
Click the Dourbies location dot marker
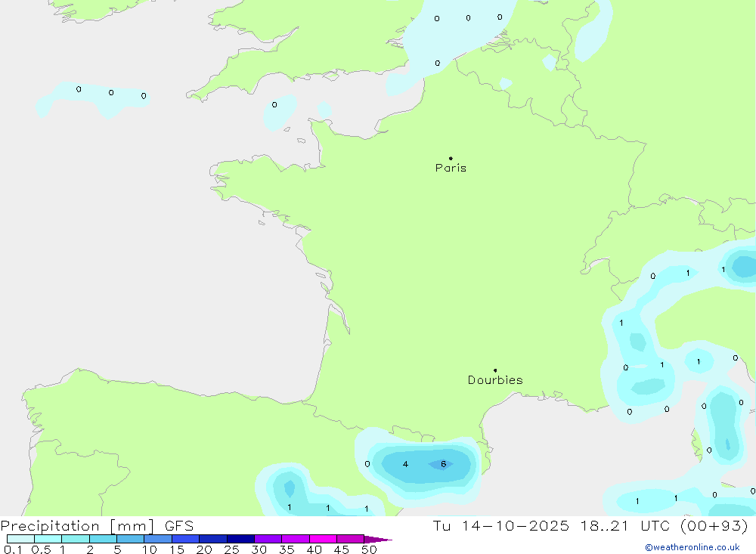coord(495,370)
